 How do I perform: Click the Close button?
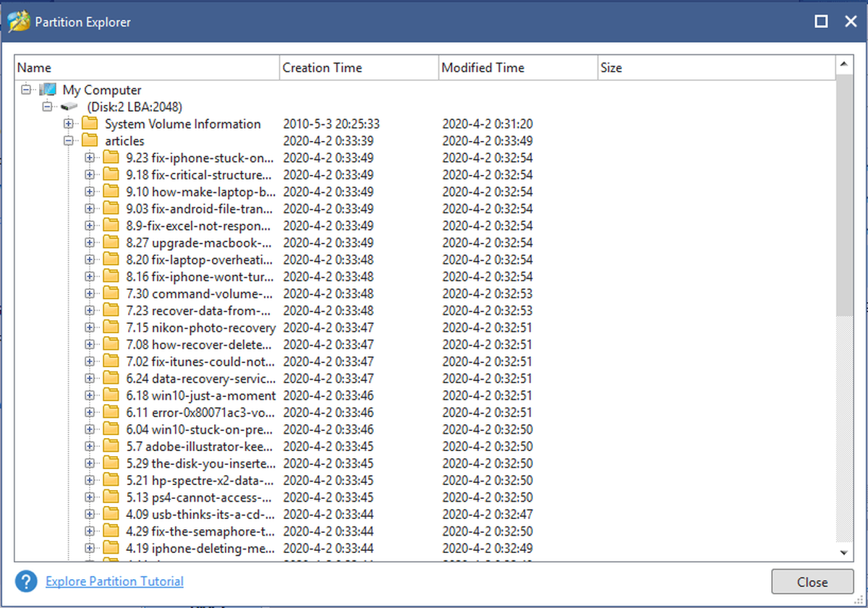pos(812,582)
